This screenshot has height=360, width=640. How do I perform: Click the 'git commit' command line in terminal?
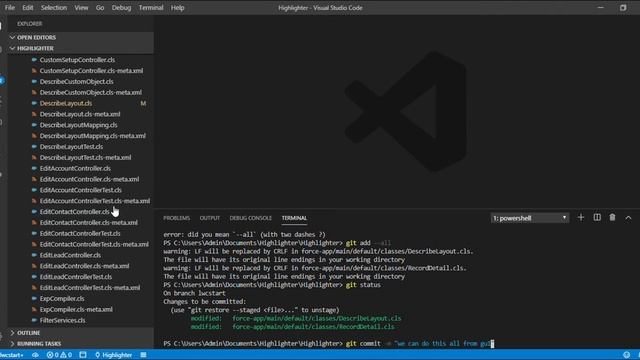point(329,344)
